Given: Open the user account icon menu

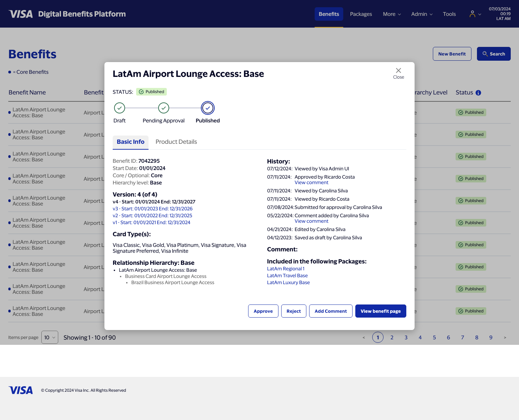Looking at the screenshot, I should [x=472, y=14].
